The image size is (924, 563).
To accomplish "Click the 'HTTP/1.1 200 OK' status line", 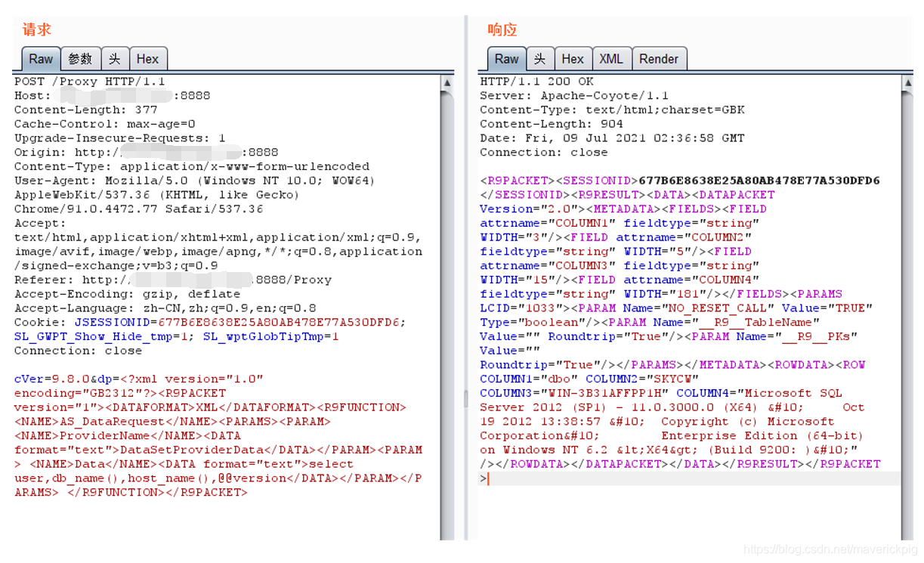I will click(536, 82).
